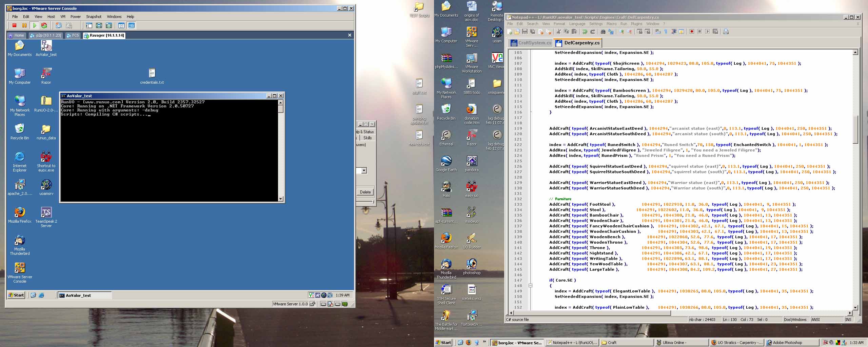Image resolution: width=868 pixels, height=347 pixels.
Task: Start macro recording with red dot icon
Action: 692,32
